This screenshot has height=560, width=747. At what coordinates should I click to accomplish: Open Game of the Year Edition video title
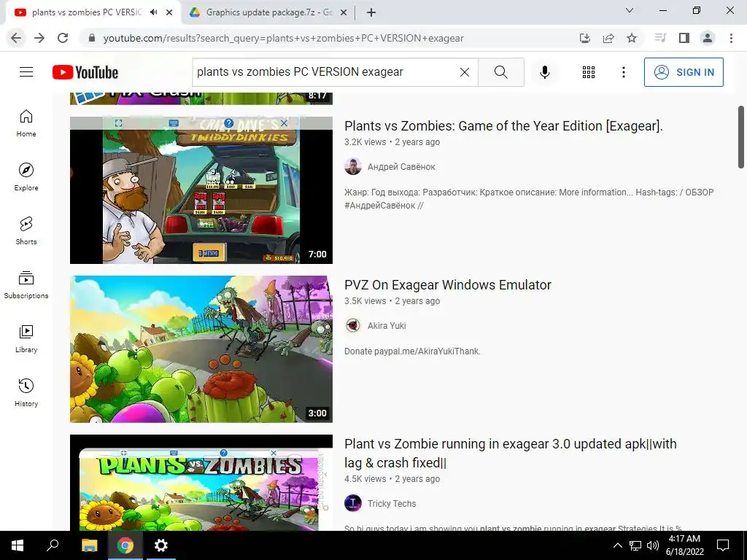click(503, 125)
